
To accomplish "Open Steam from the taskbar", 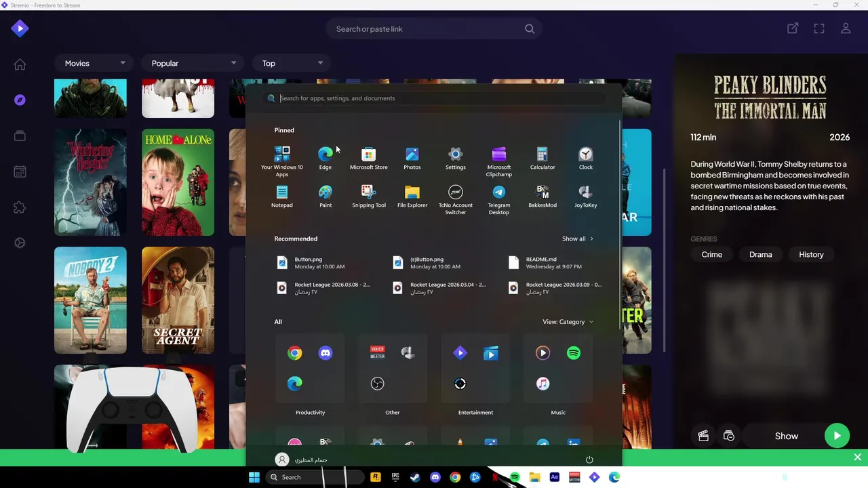I will coord(415,477).
